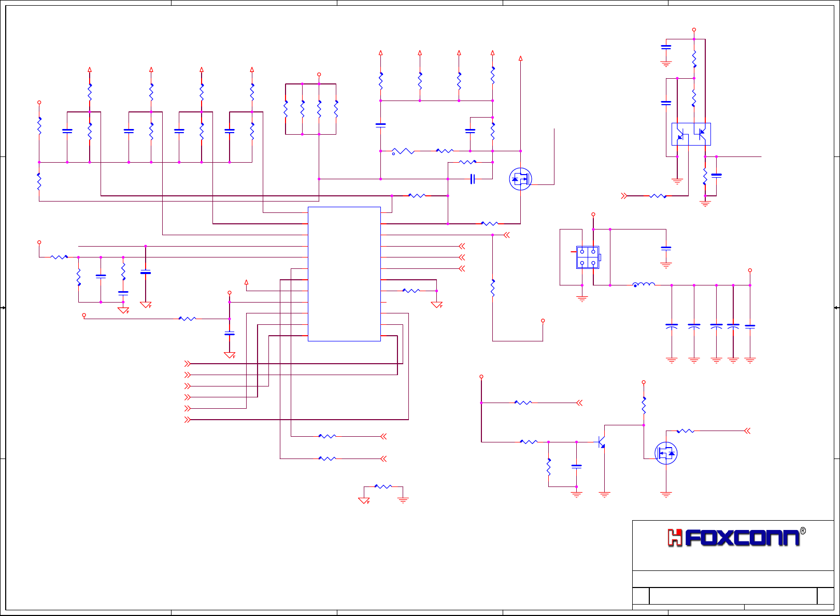Click the MOSFET symbol at bottom right

click(666, 453)
